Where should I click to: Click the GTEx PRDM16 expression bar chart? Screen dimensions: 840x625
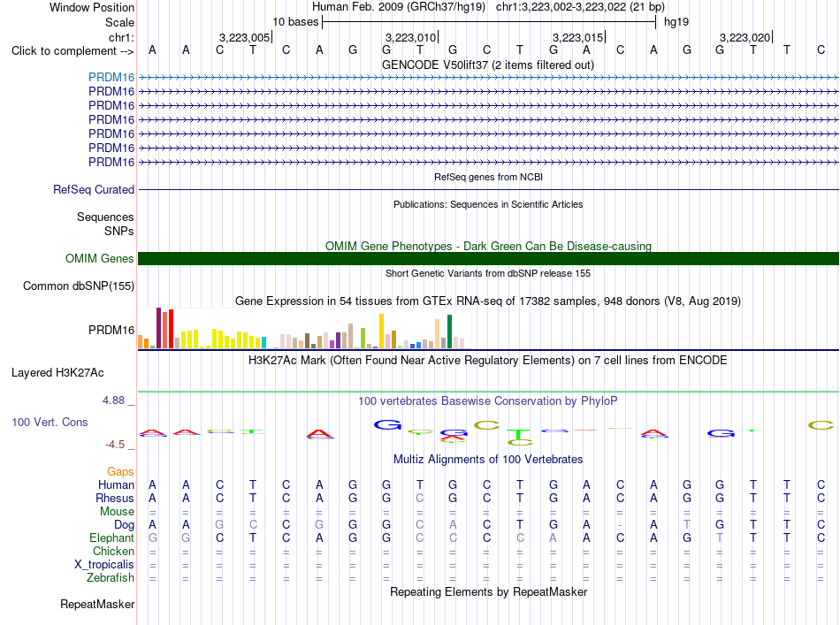coord(302,328)
